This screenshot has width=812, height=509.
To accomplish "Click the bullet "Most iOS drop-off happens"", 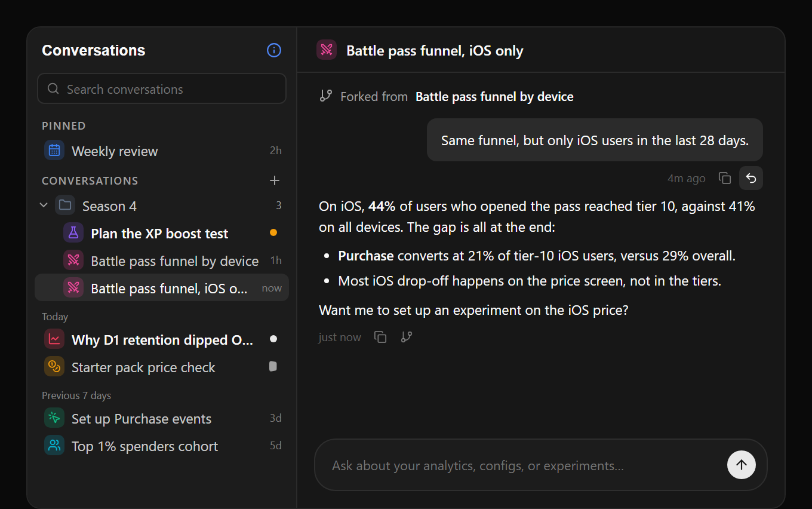I will pyautogui.click(x=530, y=281).
